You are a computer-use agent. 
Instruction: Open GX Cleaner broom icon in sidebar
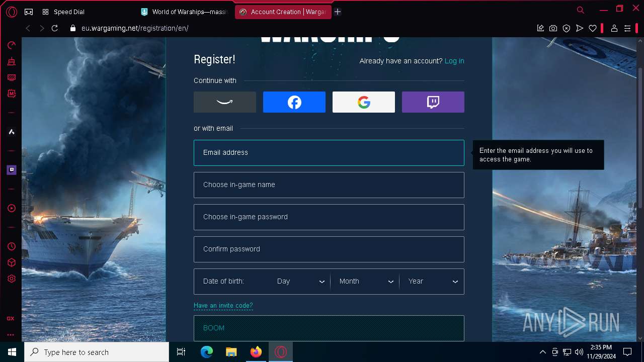[11, 62]
